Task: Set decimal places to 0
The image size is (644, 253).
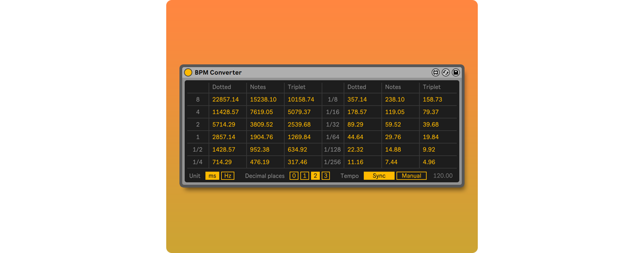Action: (x=294, y=176)
